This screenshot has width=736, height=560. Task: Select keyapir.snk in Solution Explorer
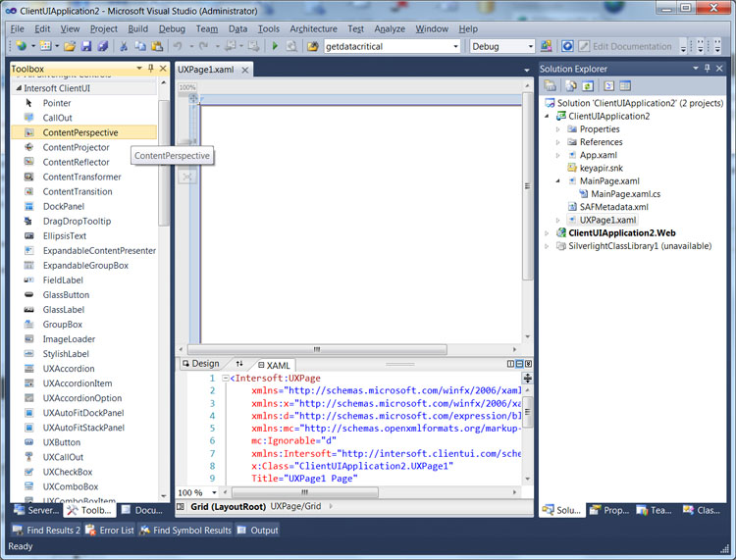(601, 168)
